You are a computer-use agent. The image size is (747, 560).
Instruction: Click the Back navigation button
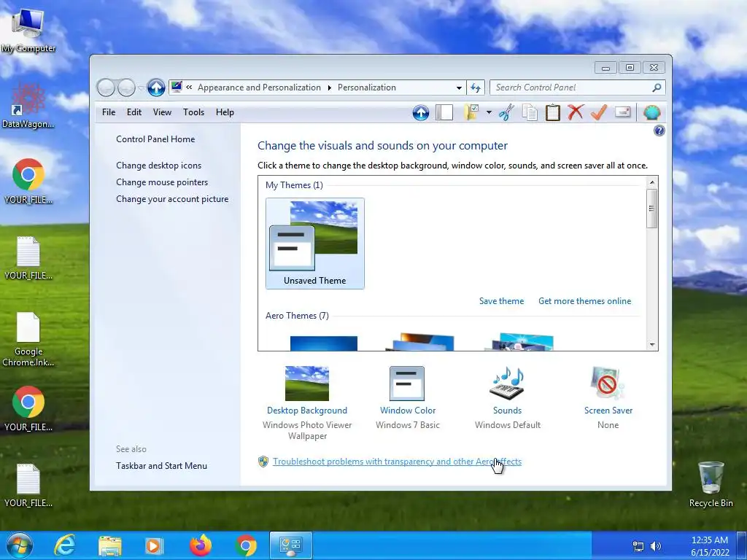click(x=106, y=87)
